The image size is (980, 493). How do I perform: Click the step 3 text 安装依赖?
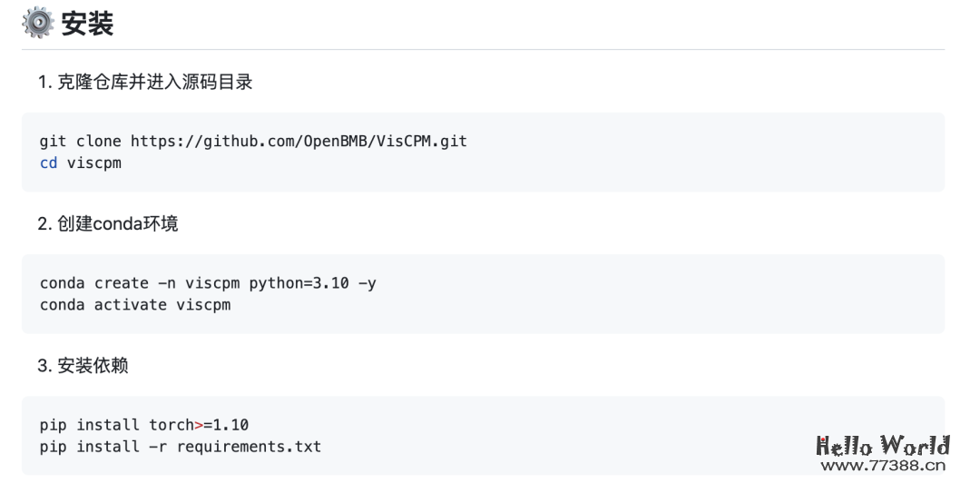coord(93,366)
